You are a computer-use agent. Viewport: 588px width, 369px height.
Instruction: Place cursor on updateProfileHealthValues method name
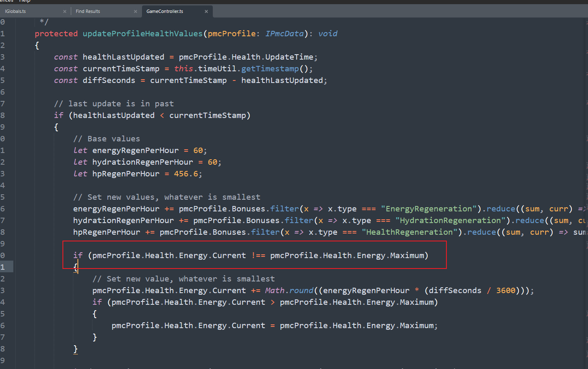(142, 34)
